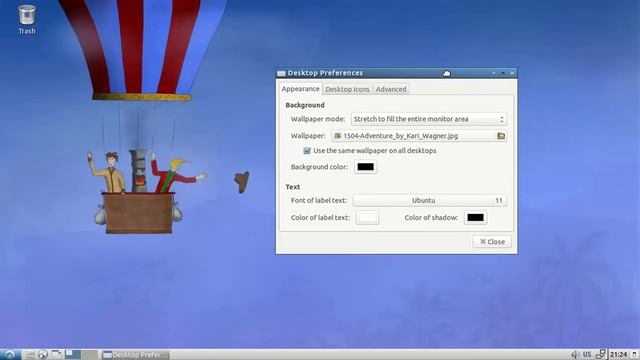Click the Font of label text caption
This screenshot has height=360, width=640.
coord(319,200)
